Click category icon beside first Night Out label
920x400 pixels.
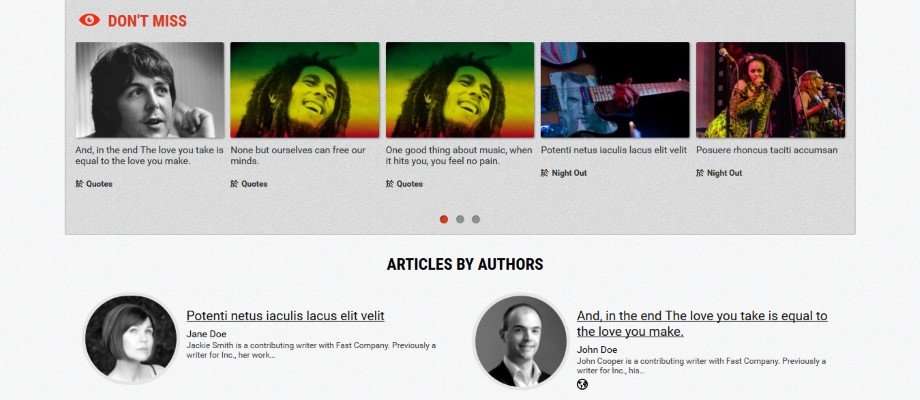tap(544, 173)
